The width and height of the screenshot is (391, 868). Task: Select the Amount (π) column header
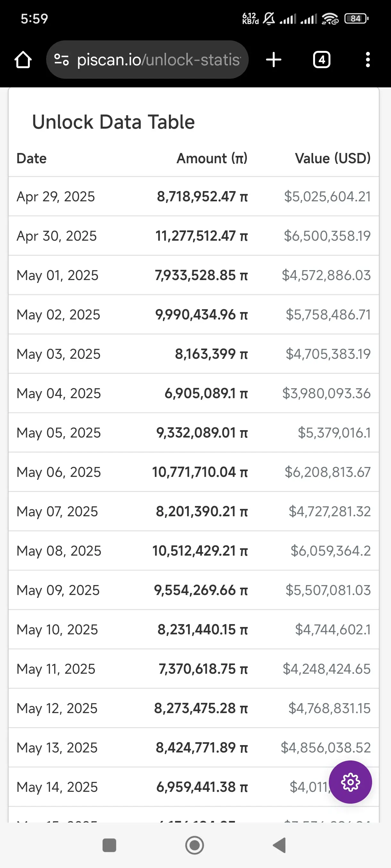[212, 158]
